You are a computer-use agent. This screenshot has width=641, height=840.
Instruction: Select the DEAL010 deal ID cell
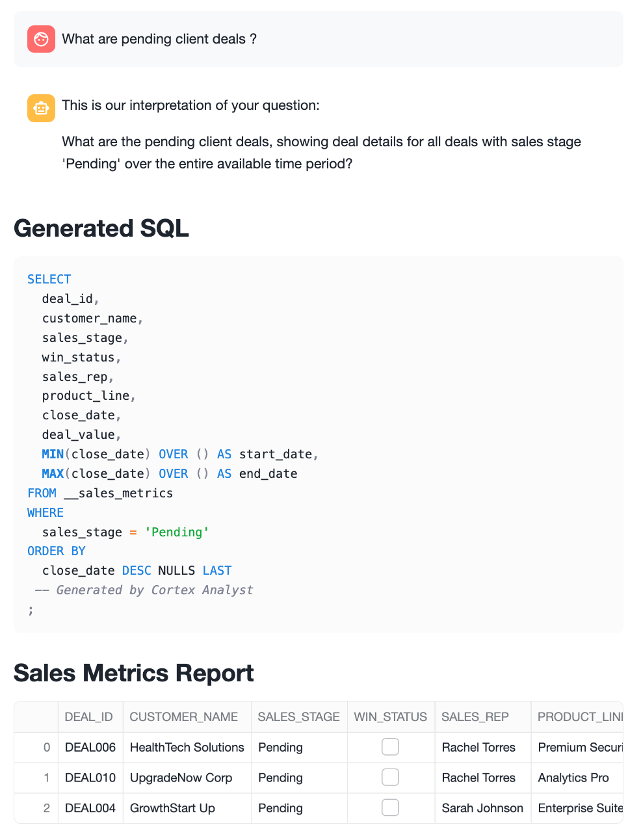[x=90, y=778]
